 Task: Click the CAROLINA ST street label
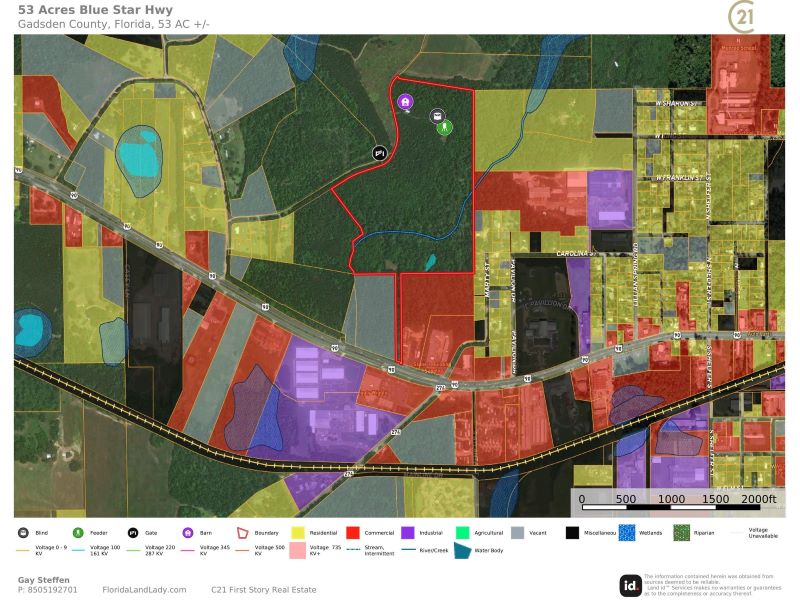pos(576,254)
